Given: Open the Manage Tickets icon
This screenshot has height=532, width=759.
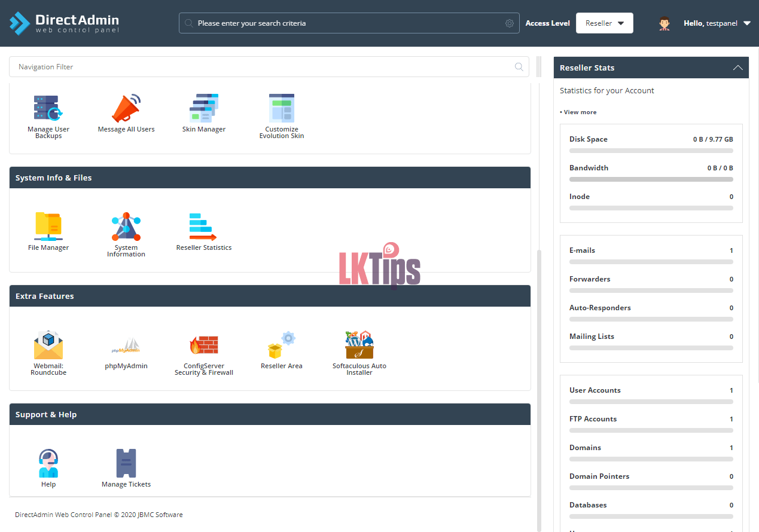Looking at the screenshot, I should [x=126, y=463].
